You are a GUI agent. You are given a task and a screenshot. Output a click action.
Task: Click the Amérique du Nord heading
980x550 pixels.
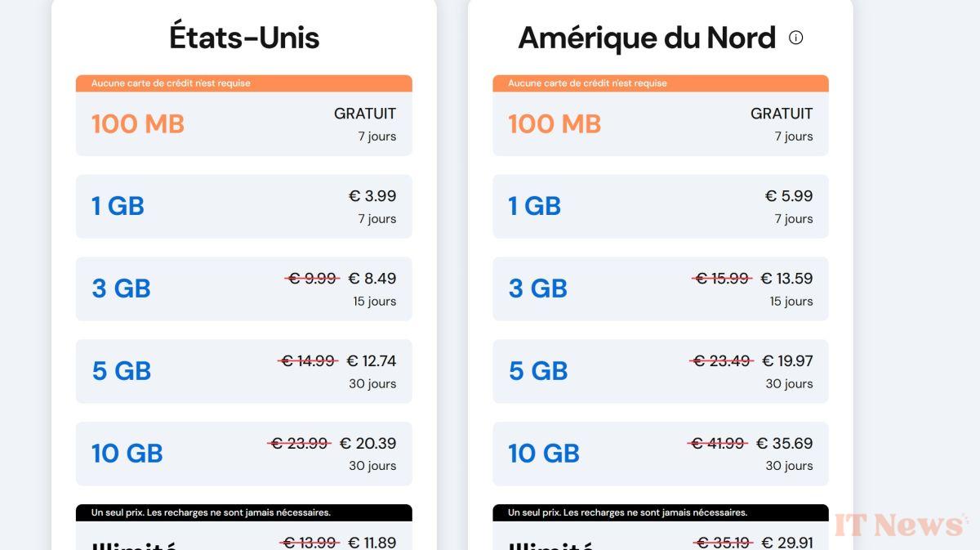pos(647,38)
